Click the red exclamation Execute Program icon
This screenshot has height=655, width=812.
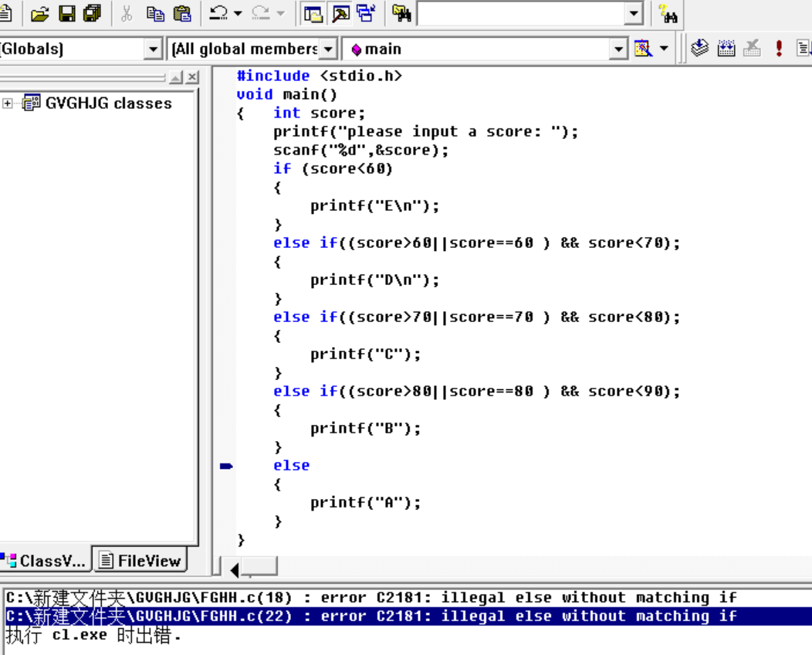pos(778,49)
